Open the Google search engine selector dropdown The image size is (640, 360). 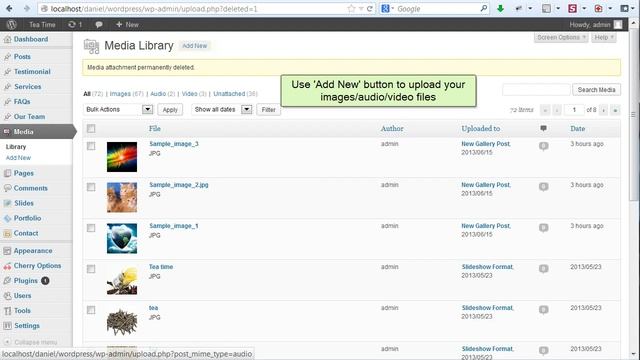click(387, 9)
